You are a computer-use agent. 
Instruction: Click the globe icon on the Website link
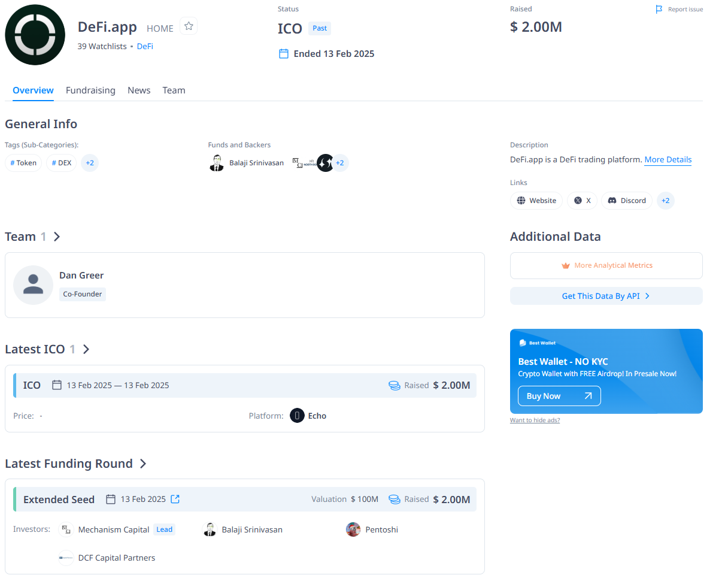pyautogui.click(x=521, y=201)
